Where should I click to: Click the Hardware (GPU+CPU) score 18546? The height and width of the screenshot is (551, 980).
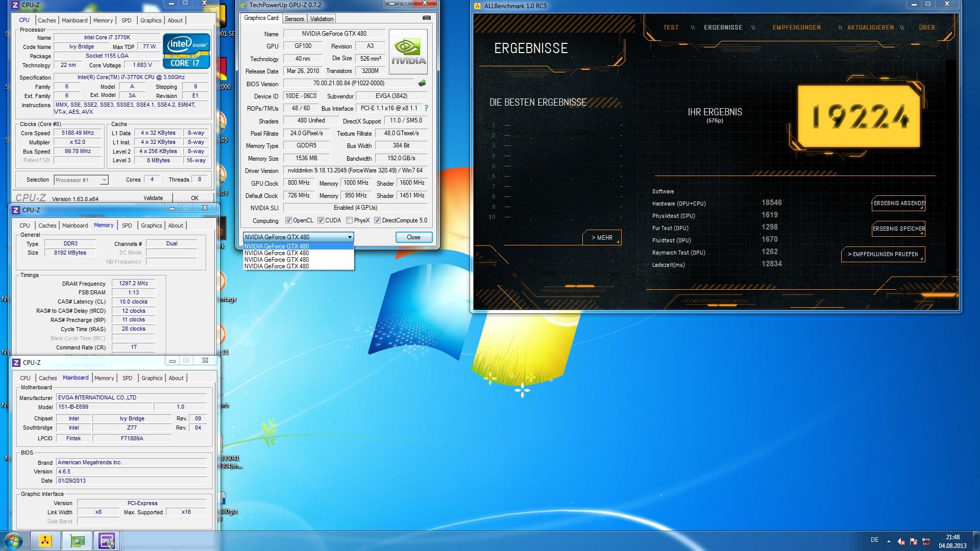pyautogui.click(x=772, y=203)
